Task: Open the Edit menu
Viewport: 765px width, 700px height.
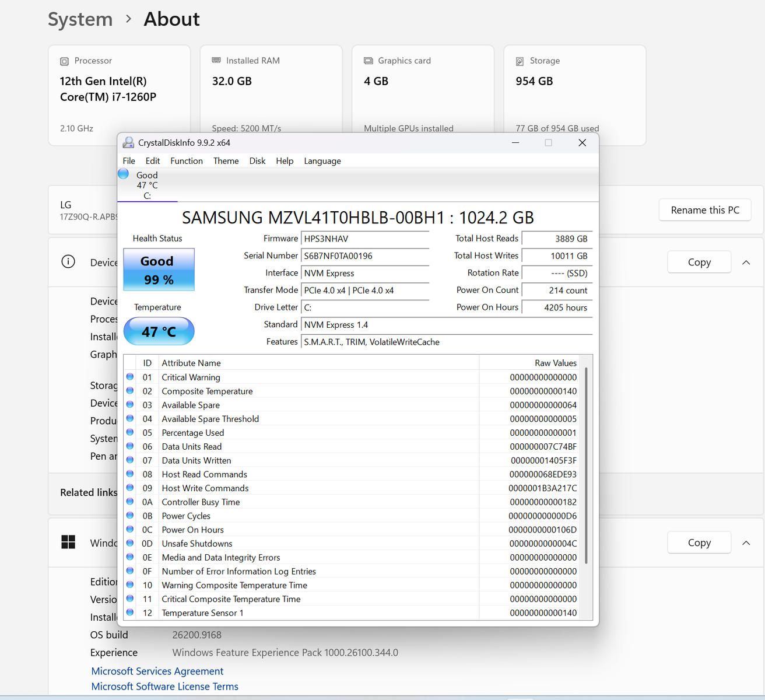Action: (153, 161)
